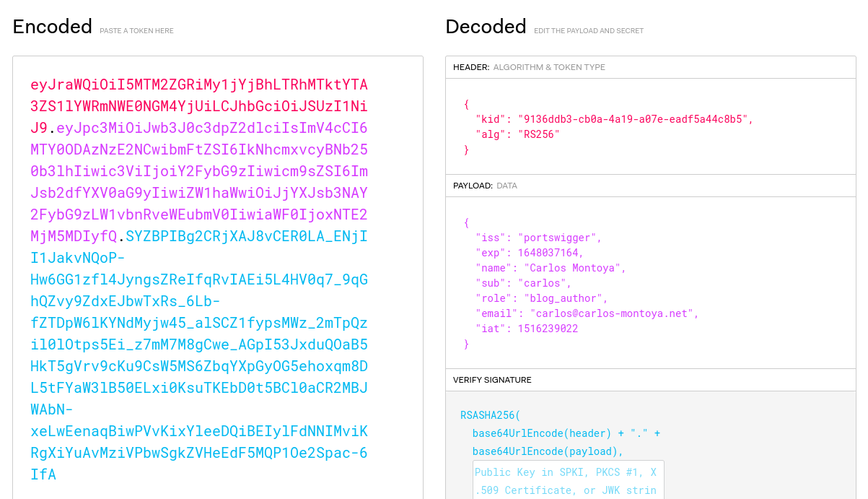Click the Decoded heading
This screenshot has height=499, width=868.
[x=486, y=27]
